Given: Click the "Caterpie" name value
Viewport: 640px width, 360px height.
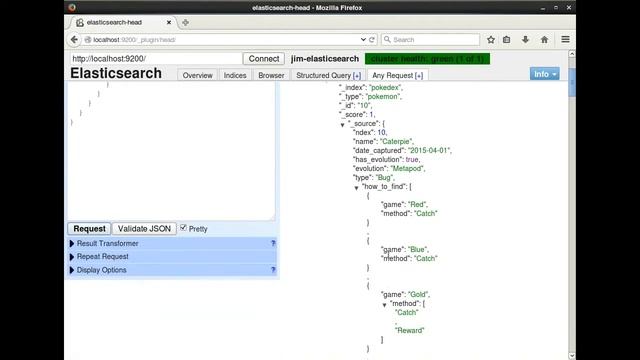Looking at the screenshot, I should [x=396, y=142].
